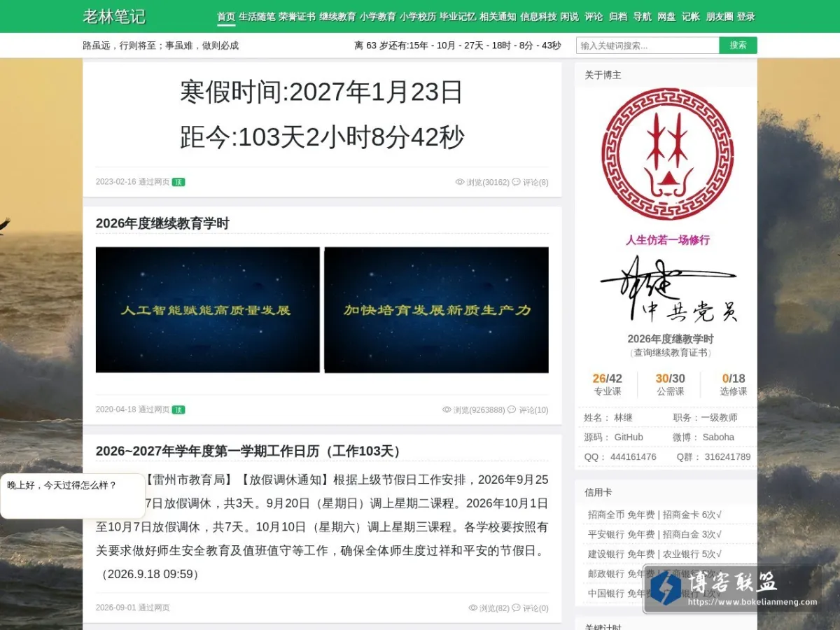Click the 0/18 选修课 counter
Image resolution: width=840 pixels, height=630 pixels.
coord(734,385)
